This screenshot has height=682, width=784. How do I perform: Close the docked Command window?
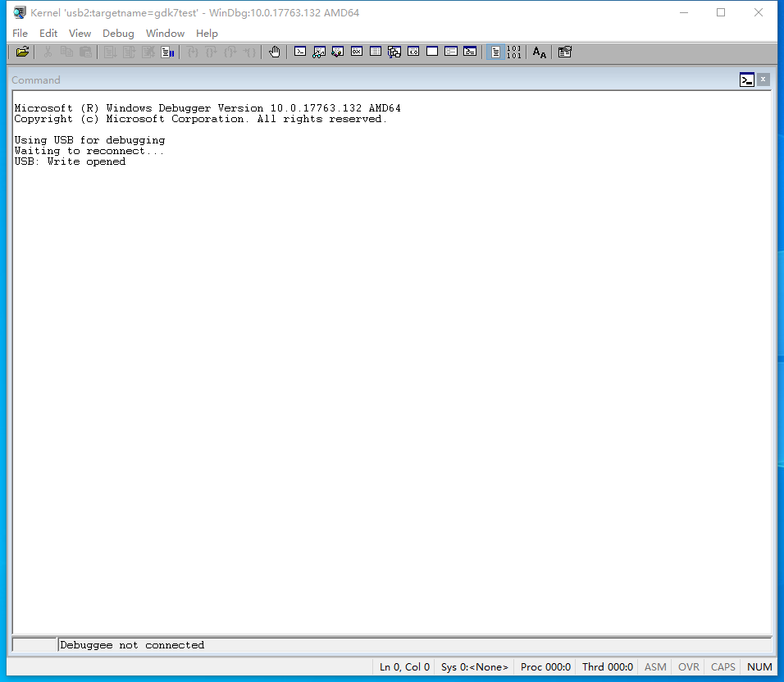pyautogui.click(x=763, y=80)
